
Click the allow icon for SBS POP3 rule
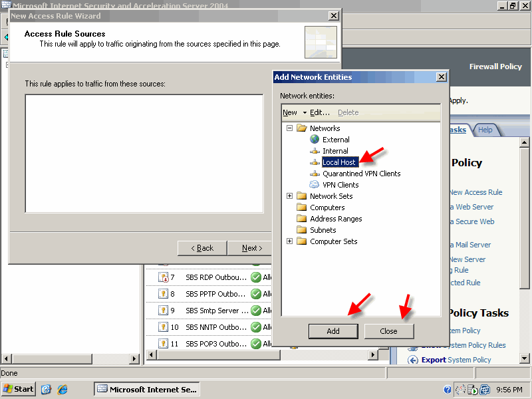256,344
